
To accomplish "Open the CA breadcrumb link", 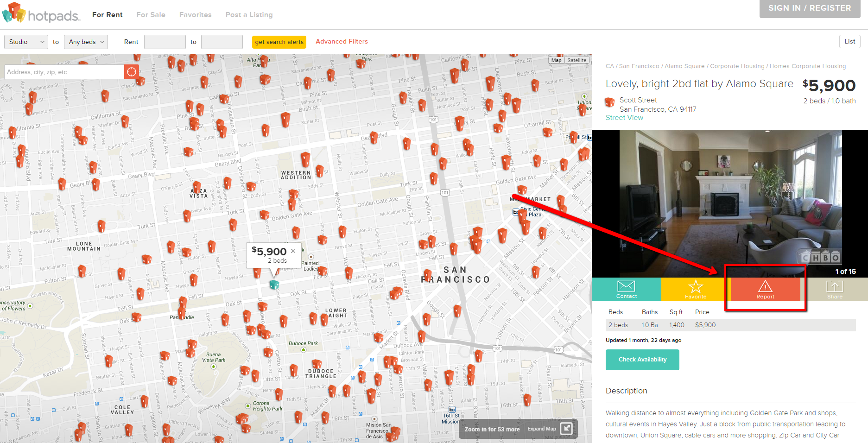I will point(609,66).
